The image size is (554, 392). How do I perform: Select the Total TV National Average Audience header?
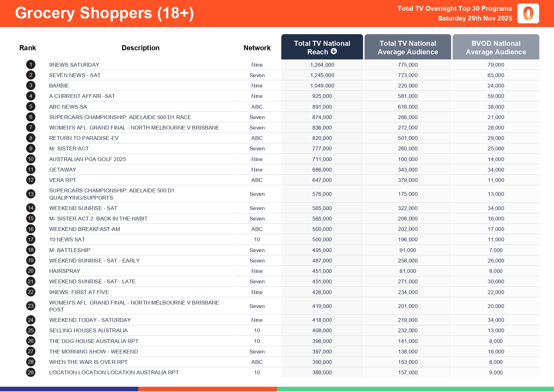pos(407,47)
